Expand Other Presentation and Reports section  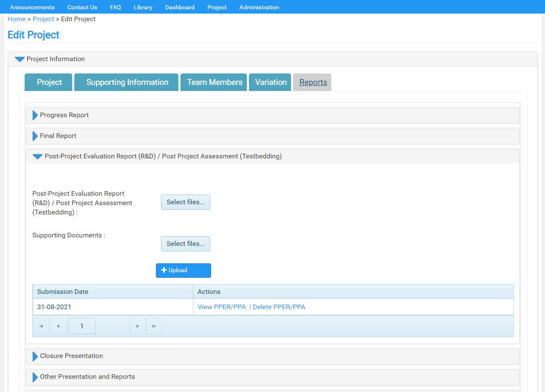35,377
